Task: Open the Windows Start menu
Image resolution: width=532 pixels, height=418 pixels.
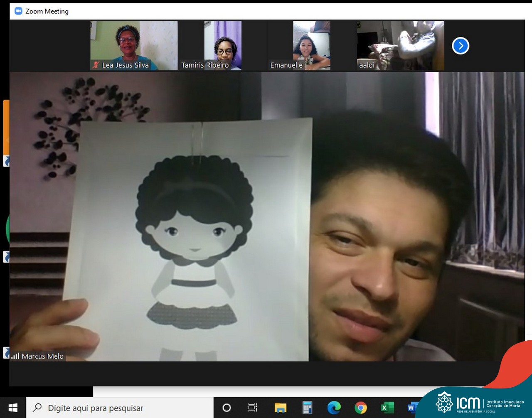Action: tap(13, 408)
